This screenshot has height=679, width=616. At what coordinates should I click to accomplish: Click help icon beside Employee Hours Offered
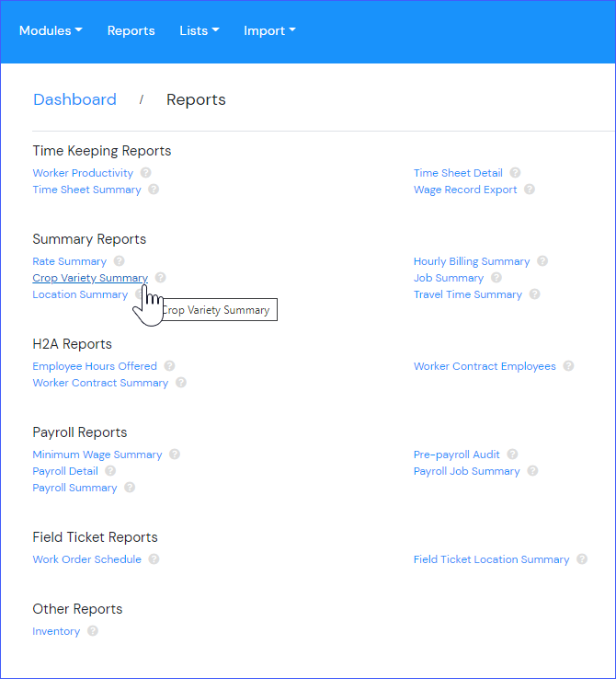point(169,366)
